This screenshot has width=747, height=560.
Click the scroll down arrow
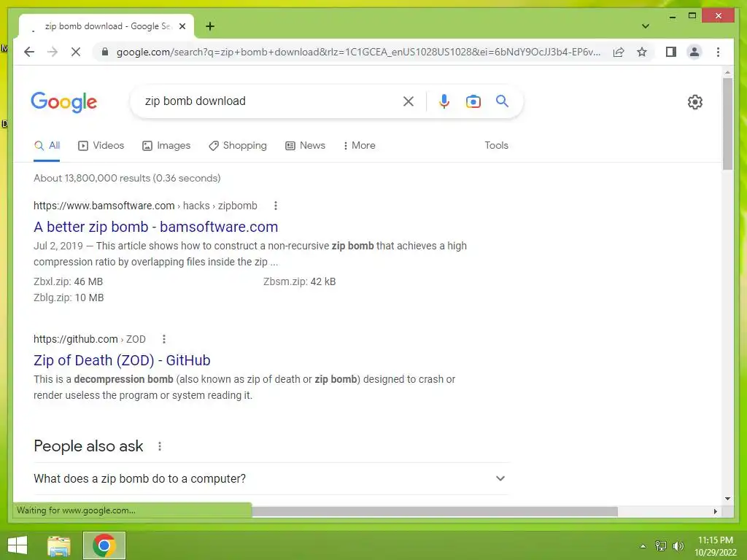(727, 499)
